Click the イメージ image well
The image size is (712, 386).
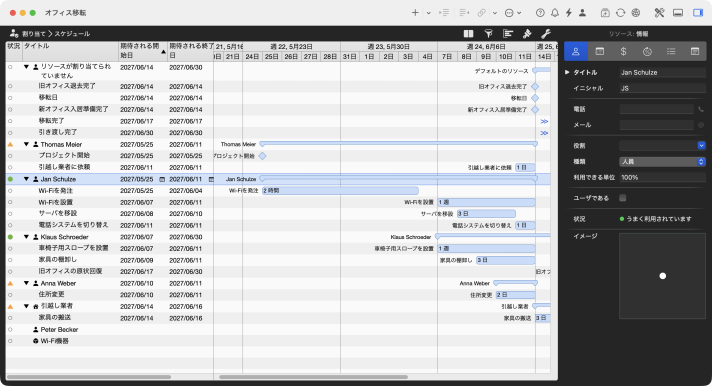pyautogui.click(x=662, y=276)
